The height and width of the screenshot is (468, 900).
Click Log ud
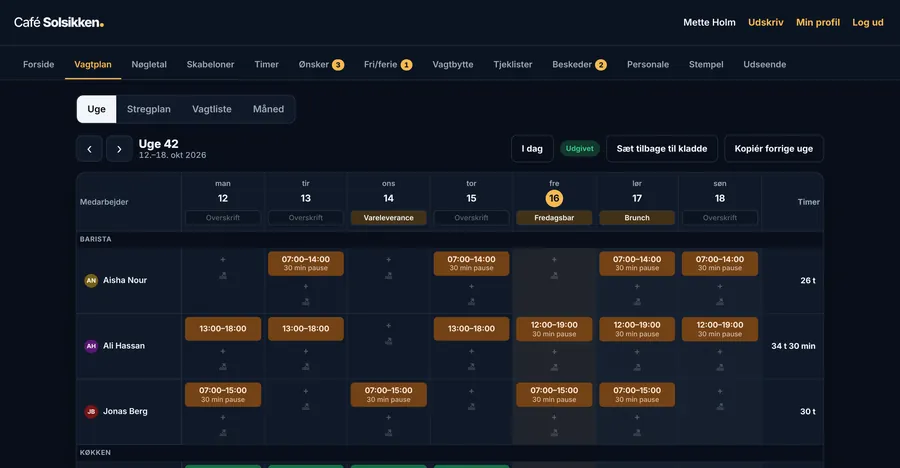pyautogui.click(x=868, y=22)
